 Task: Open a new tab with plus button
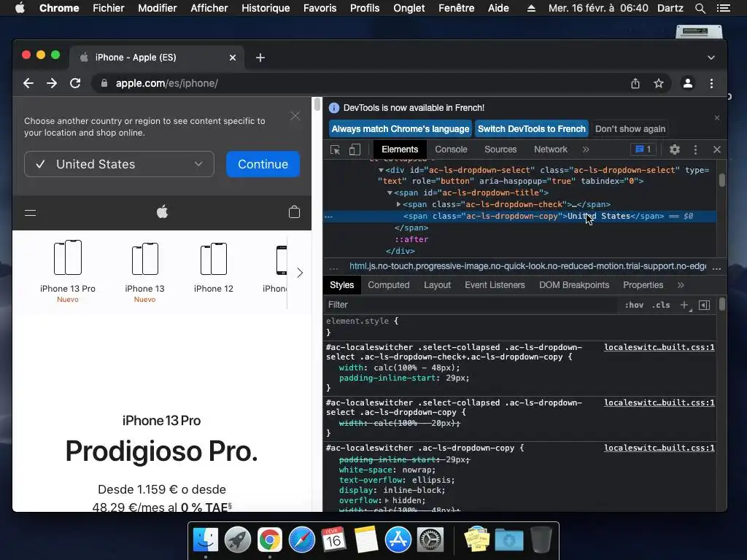(x=260, y=58)
